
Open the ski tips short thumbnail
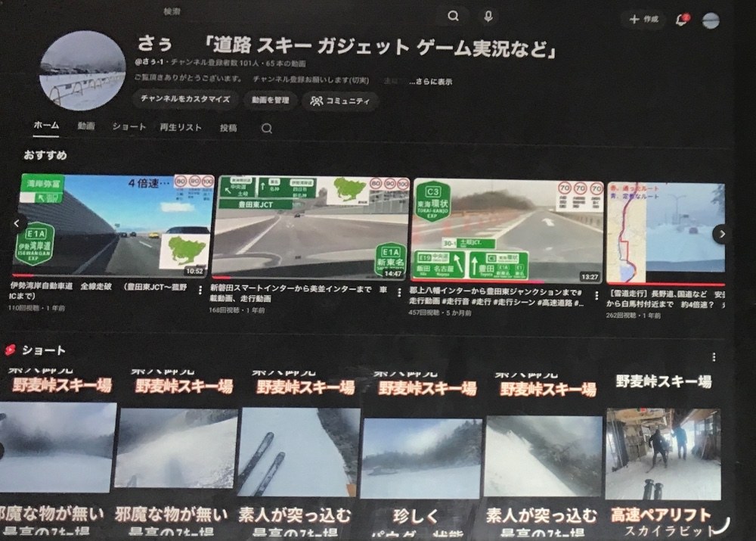pos(299,452)
